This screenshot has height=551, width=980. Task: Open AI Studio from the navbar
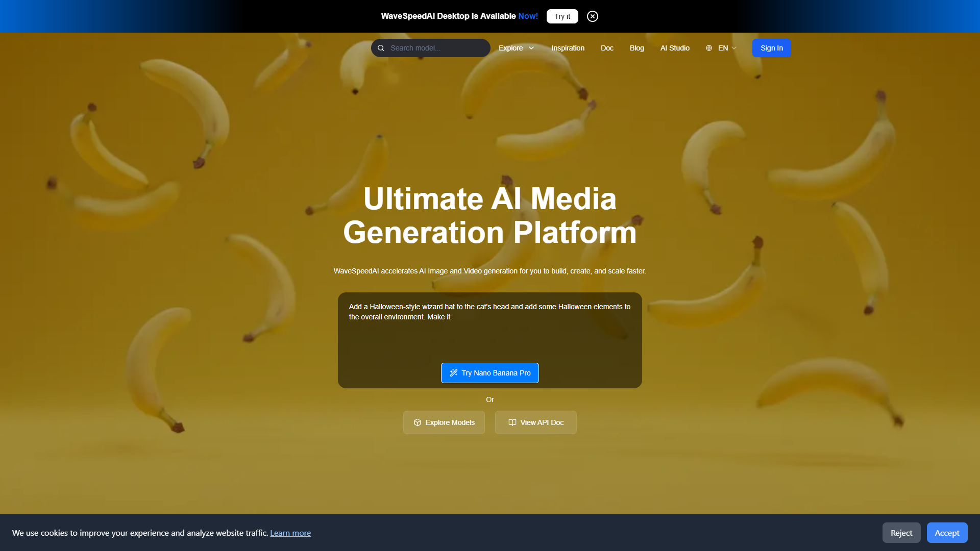coord(675,48)
